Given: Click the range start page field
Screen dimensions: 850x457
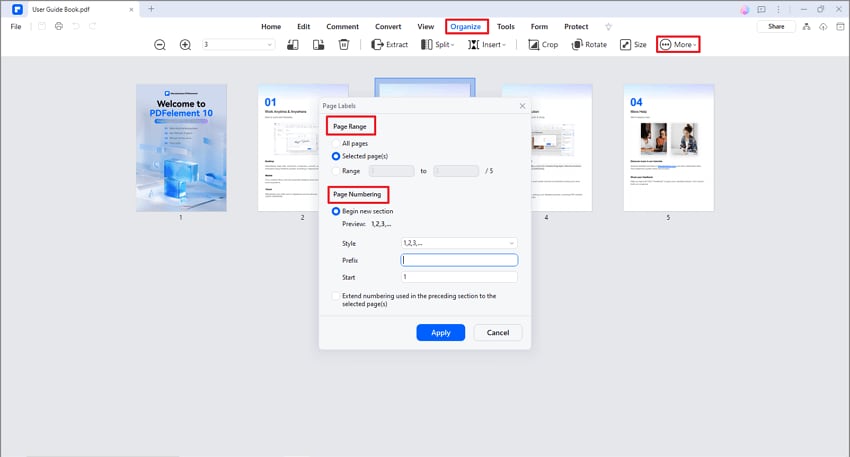Looking at the screenshot, I should 391,171.
